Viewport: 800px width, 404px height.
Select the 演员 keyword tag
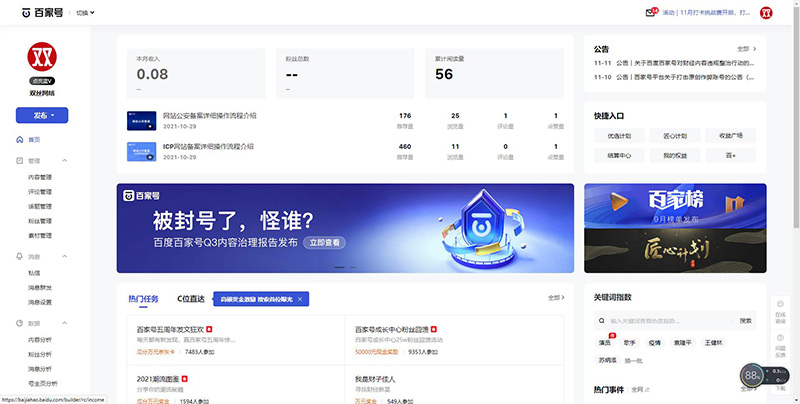click(605, 343)
